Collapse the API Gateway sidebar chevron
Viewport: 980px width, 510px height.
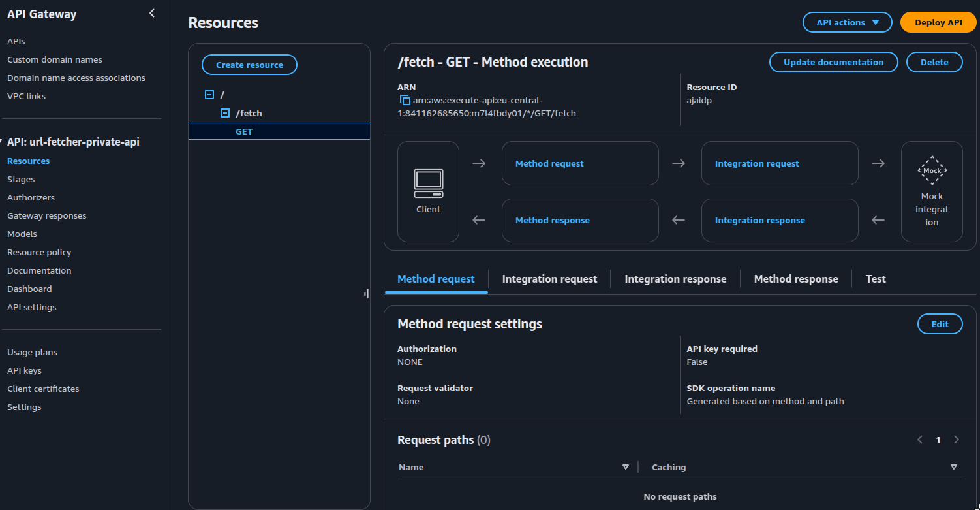point(152,13)
